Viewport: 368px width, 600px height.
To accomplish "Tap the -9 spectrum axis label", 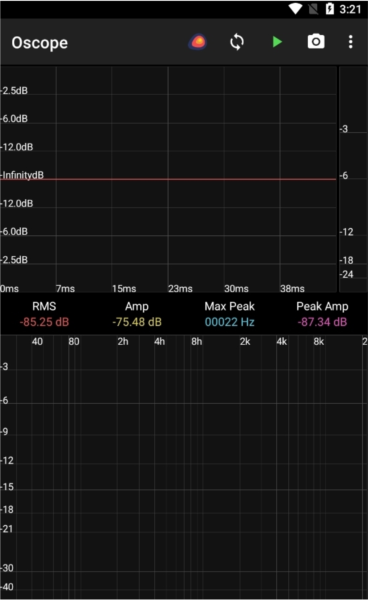I will [4, 432].
